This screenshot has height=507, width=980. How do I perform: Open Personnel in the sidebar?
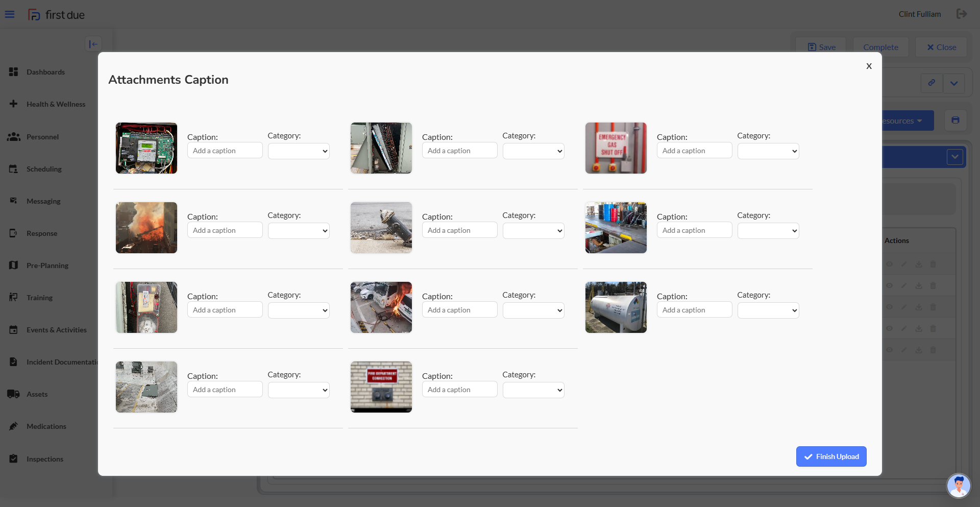tap(42, 137)
